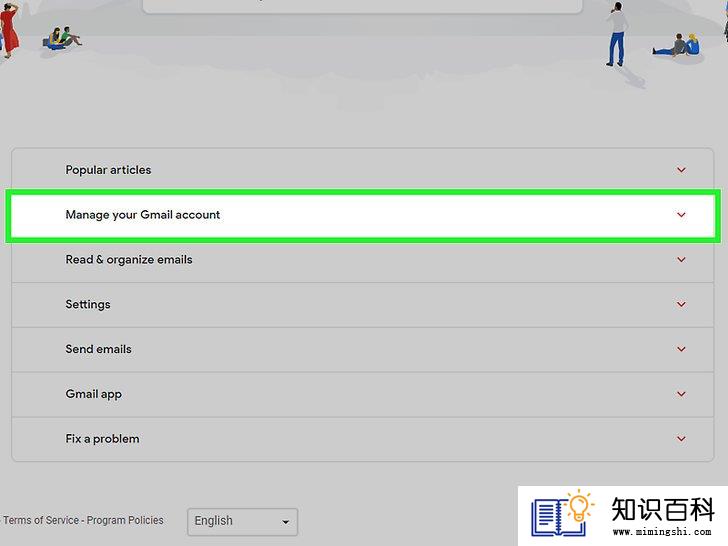Expand Read & organize emails chevron

[681, 260]
